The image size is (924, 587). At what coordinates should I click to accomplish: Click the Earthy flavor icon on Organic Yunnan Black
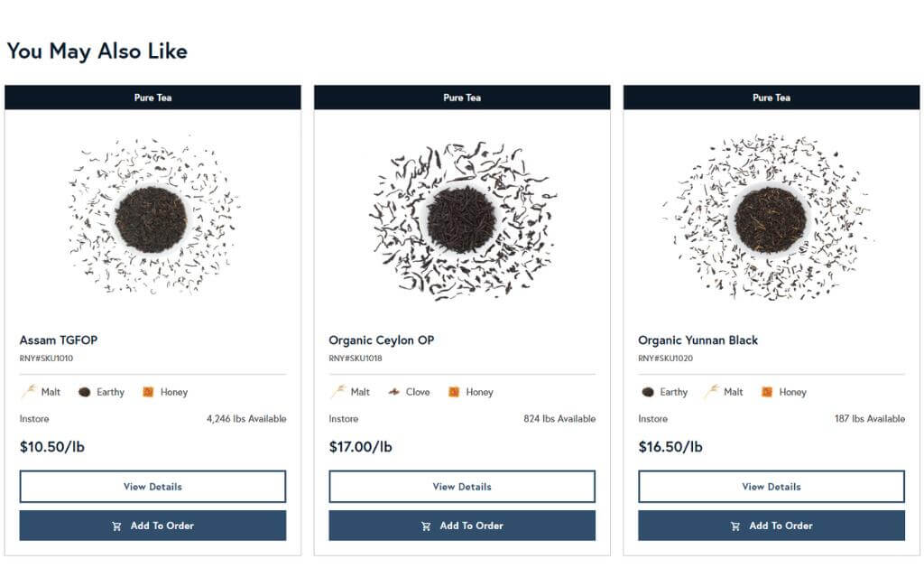648,392
